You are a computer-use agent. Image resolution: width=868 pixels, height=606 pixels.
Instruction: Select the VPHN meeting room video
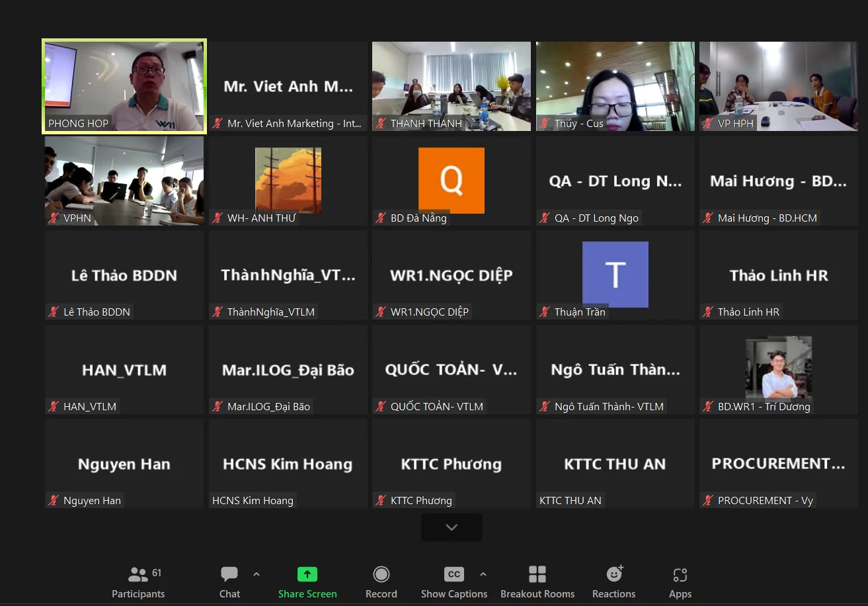pyautogui.click(x=124, y=181)
